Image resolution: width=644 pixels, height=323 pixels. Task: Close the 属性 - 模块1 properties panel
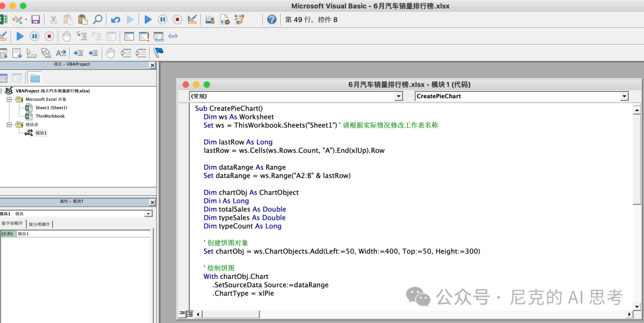pyautogui.click(x=152, y=202)
